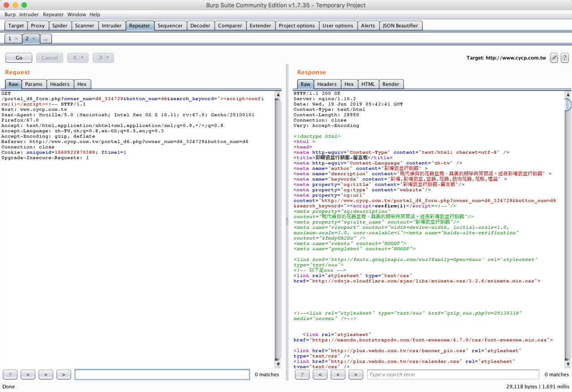Select Repeater sub-tab 2
The height and width of the screenshot is (392, 572).
[27, 39]
